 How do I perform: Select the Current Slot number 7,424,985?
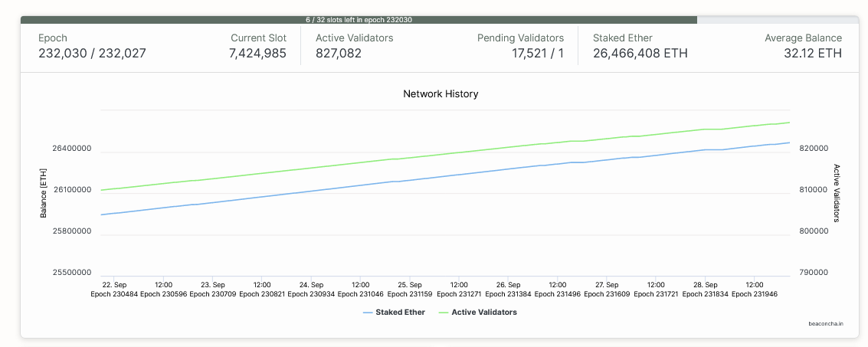tap(257, 54)
